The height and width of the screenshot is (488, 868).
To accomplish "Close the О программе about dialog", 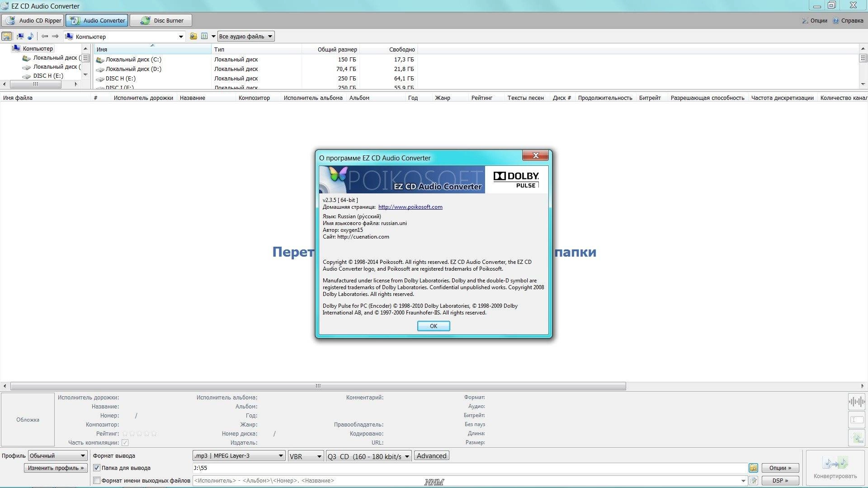I will click(x=535, y=155).
